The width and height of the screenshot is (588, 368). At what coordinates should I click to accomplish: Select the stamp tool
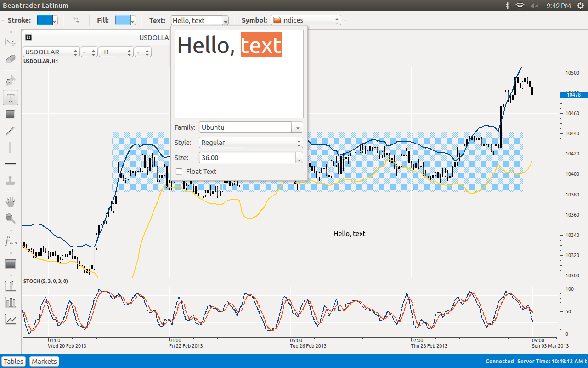pos(11,180)
